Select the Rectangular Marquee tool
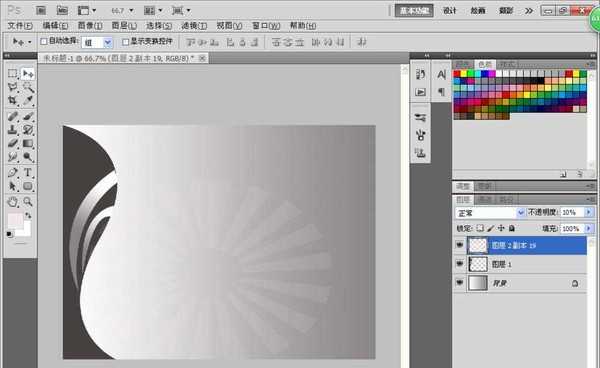This screenshot has height=368, width=600. (x=13, y=73)
